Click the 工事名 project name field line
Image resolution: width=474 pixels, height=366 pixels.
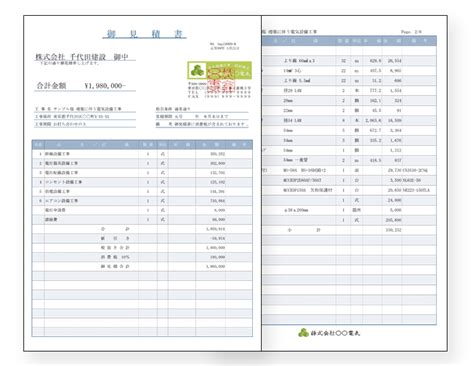[x=85, y=109]
